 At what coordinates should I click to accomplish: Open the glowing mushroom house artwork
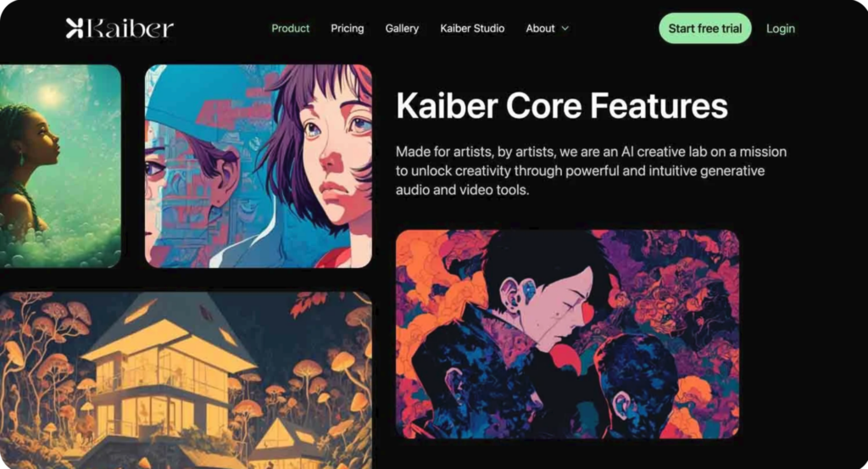pos(186,381)
